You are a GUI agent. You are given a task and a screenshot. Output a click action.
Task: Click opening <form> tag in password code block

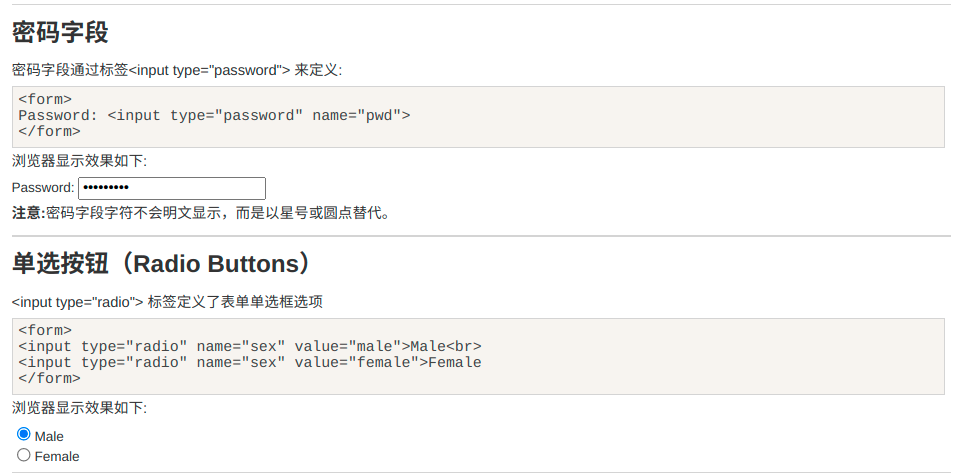[x=45, y=99]
